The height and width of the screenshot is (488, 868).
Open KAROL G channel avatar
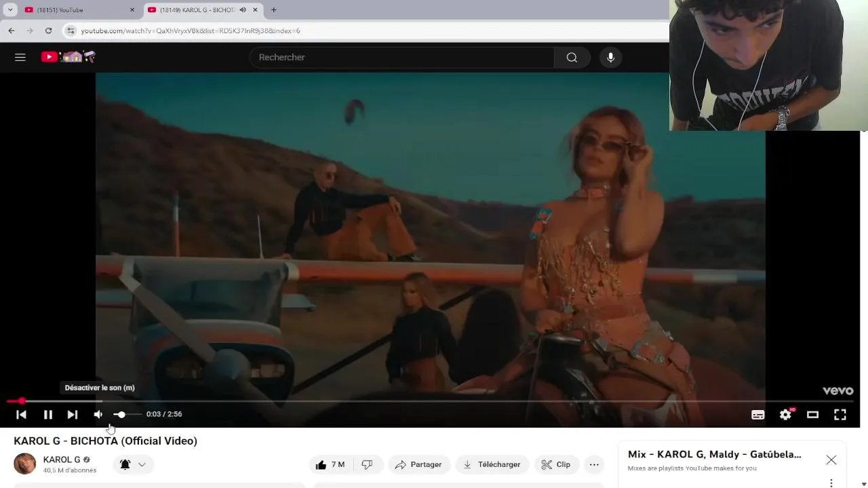tap(24, 464)
